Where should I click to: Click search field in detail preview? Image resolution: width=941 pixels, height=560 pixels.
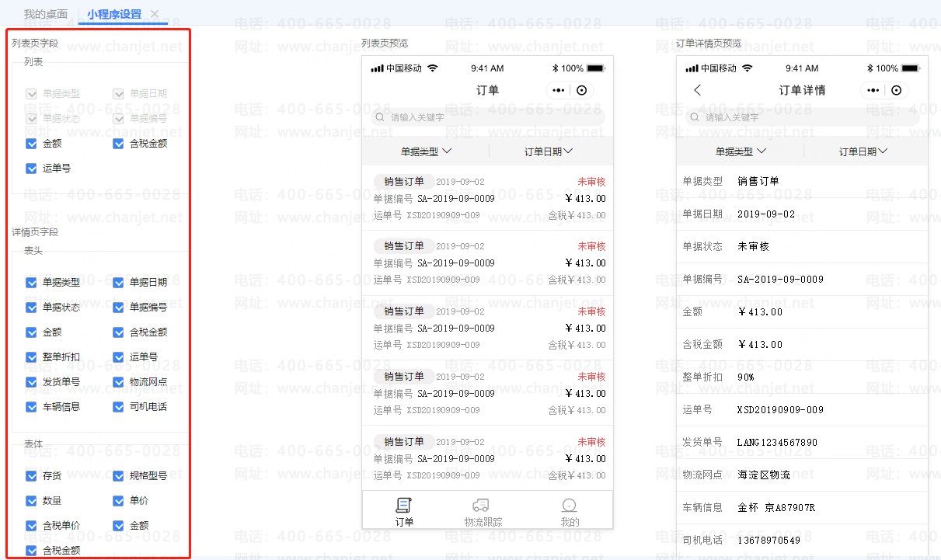802,117
